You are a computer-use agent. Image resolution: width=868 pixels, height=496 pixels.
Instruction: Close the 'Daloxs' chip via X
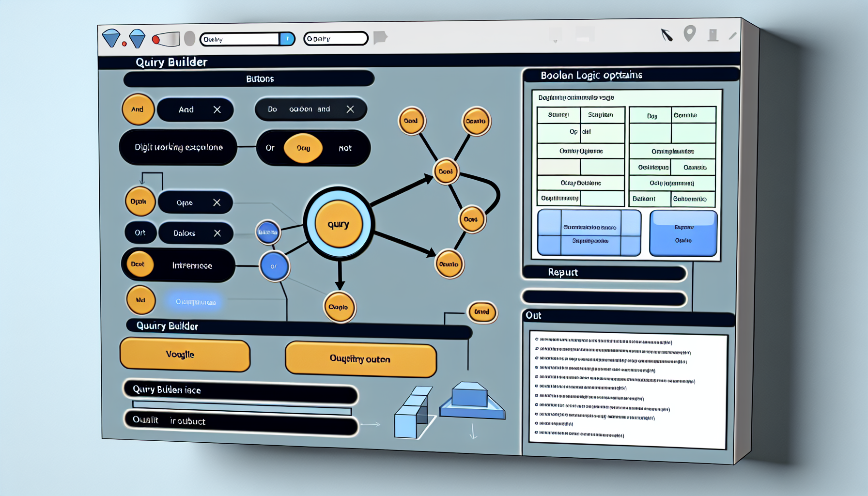point(217,233)
